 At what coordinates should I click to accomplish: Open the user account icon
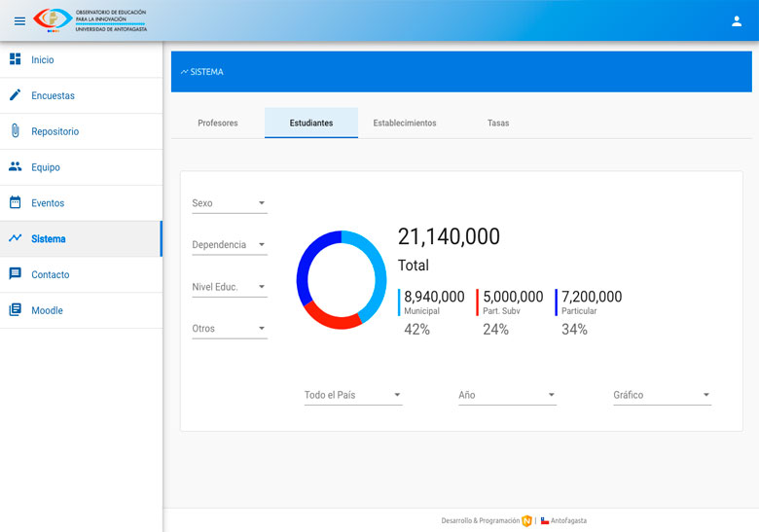click(737, 20)
